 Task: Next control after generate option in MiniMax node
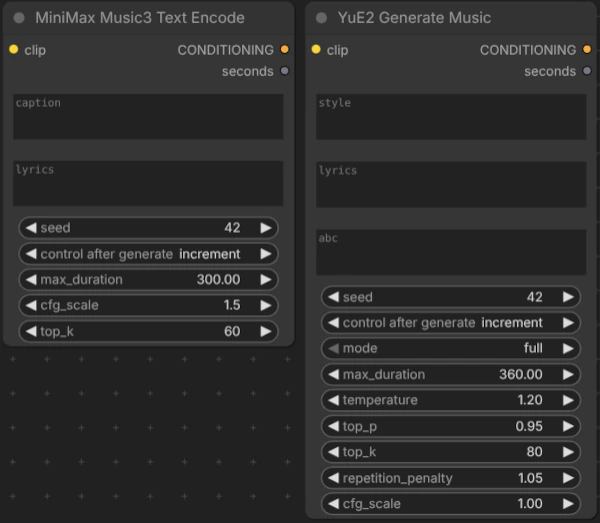coord(266,254)
